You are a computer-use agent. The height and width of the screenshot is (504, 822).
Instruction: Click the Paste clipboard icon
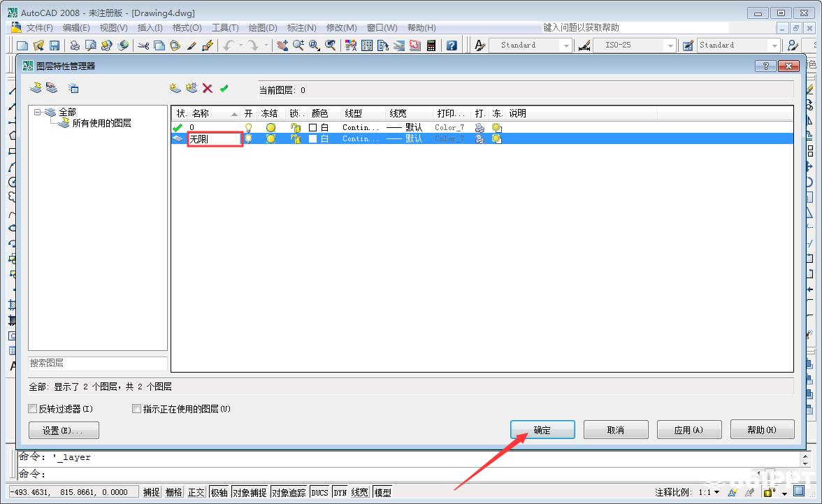[175, 45]
